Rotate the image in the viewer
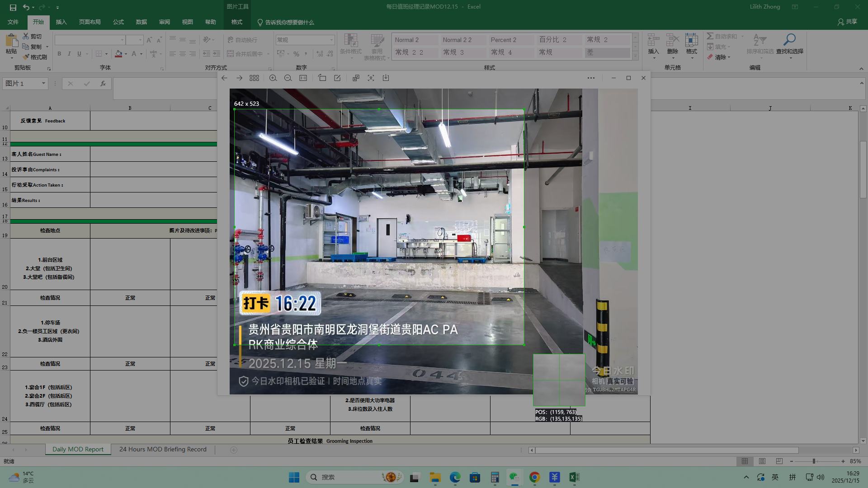The image size is (868, 488). tap(322, 78)
